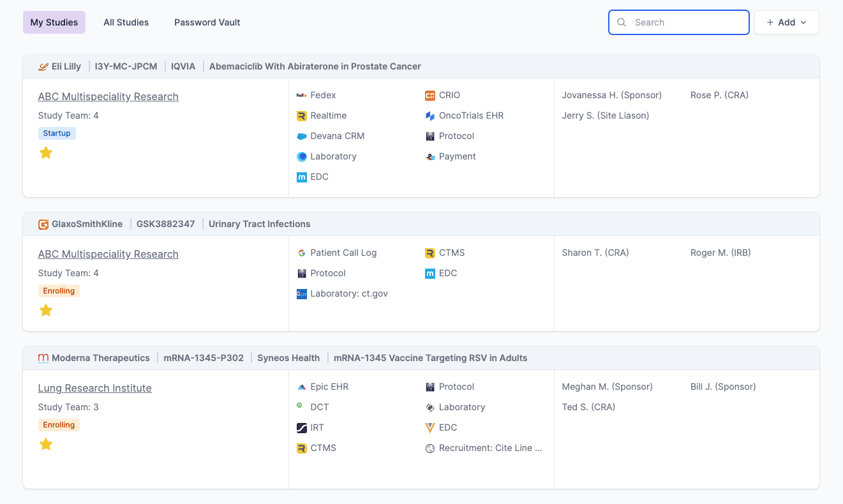Click Enrolling badge in Moderna study
The height and width of the screenshot is (504, 843).
pyautogui.click(x=59, y=425)
